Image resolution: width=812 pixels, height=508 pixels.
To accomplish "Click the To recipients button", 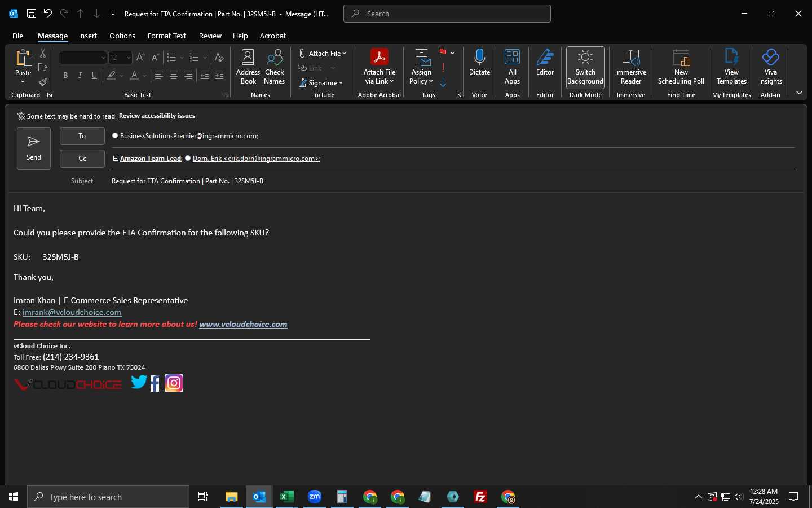I will pos(82,136).
